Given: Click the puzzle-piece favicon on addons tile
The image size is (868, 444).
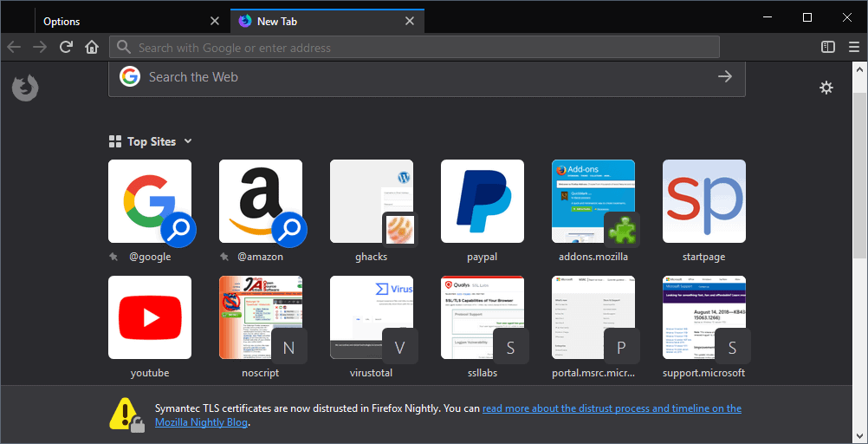Looking at the screenshot, I should coord(622,229).
